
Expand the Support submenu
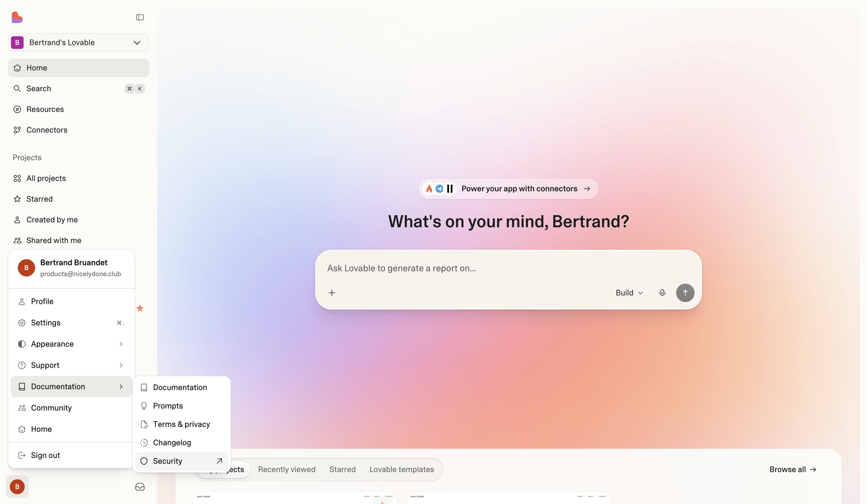(x=72, y=365)
